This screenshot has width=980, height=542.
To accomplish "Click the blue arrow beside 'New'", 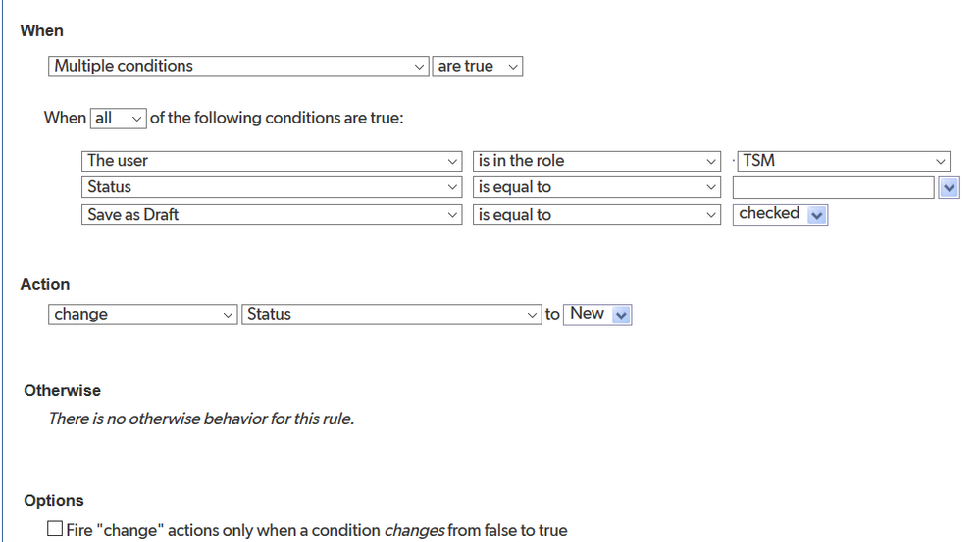I will 621,315.
